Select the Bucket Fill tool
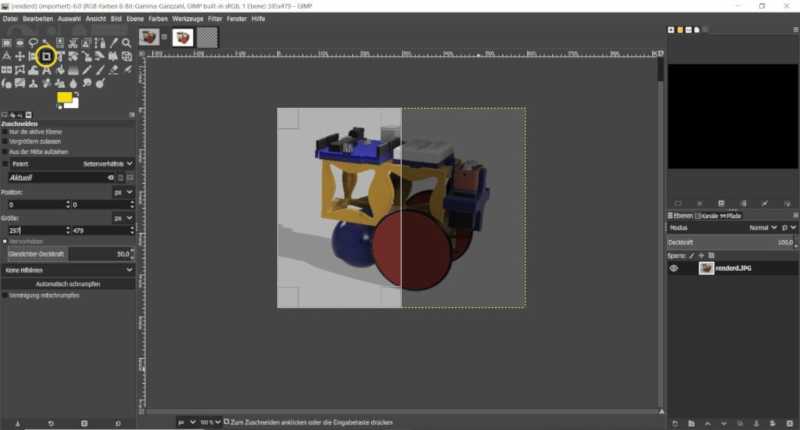The height and width of the screenshot is (430, 800). 60,70
